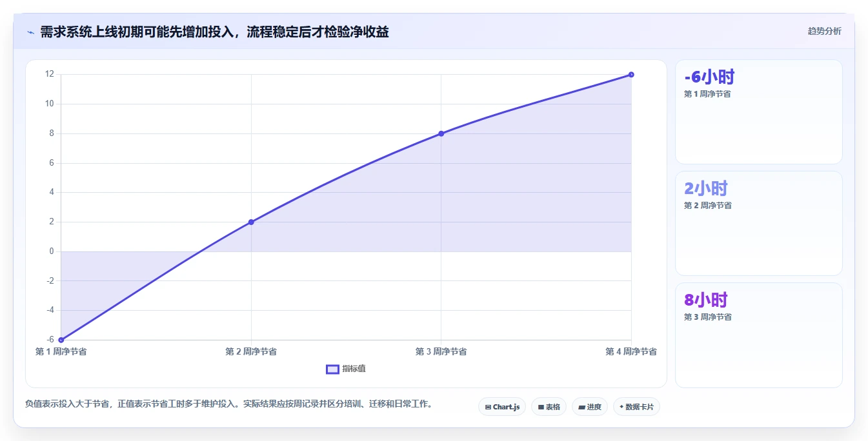Click the data point at value 2
Screen dimensions: 868x441
[x=251, y=222]
